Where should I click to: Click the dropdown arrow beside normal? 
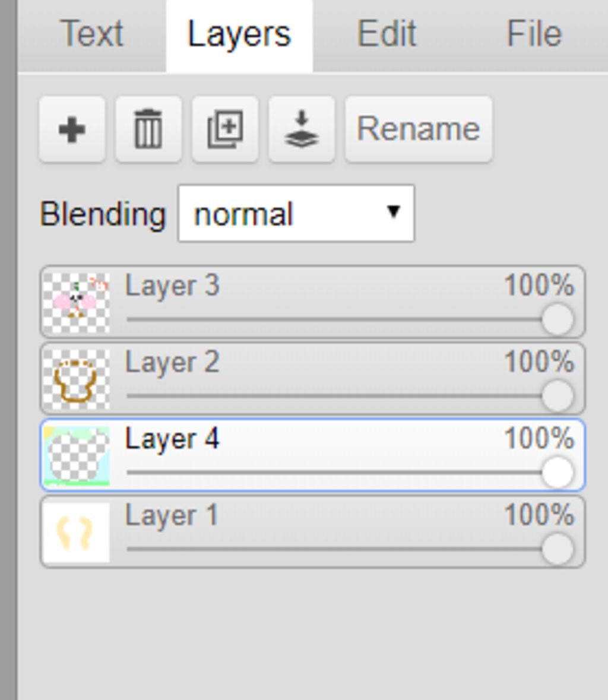point(393,211)
